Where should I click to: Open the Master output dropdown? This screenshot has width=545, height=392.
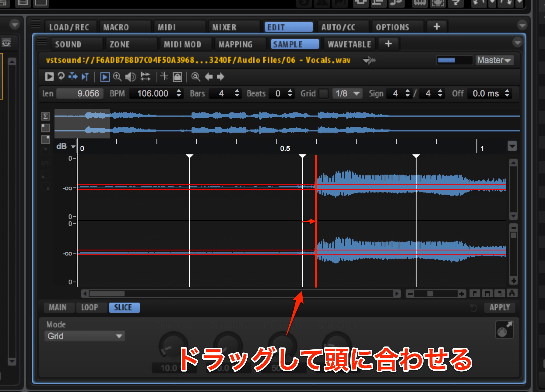pyautogui.click(x=495, y=60)
